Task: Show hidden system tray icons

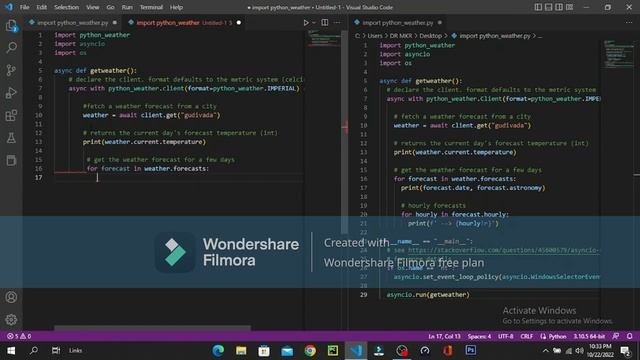Action: (545, 350)
